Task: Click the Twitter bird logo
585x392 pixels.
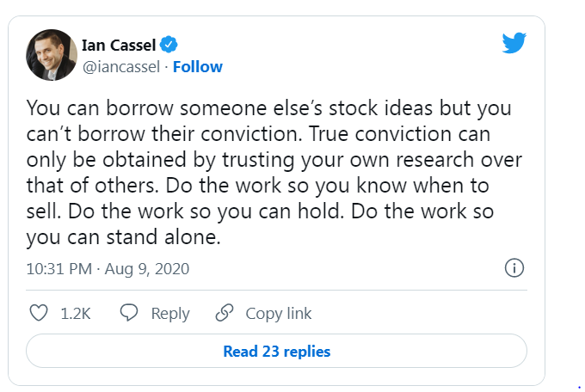Action: tap(513, 45)
